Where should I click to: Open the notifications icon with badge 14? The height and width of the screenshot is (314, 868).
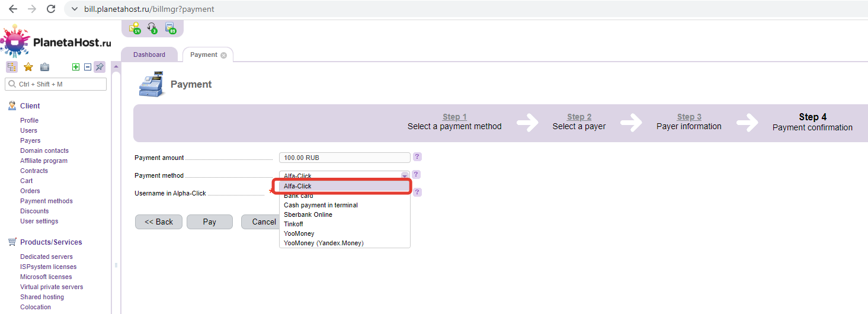[134, 28]
